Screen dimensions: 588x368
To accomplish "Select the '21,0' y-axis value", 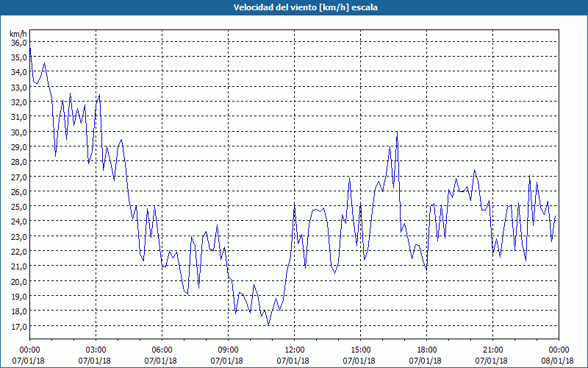I will point(19,266).
